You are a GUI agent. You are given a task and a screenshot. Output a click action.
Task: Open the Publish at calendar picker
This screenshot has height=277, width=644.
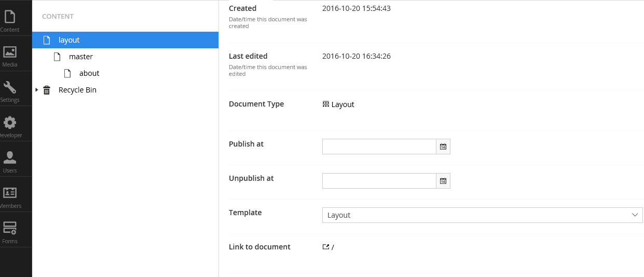click(x=443, y=147)
